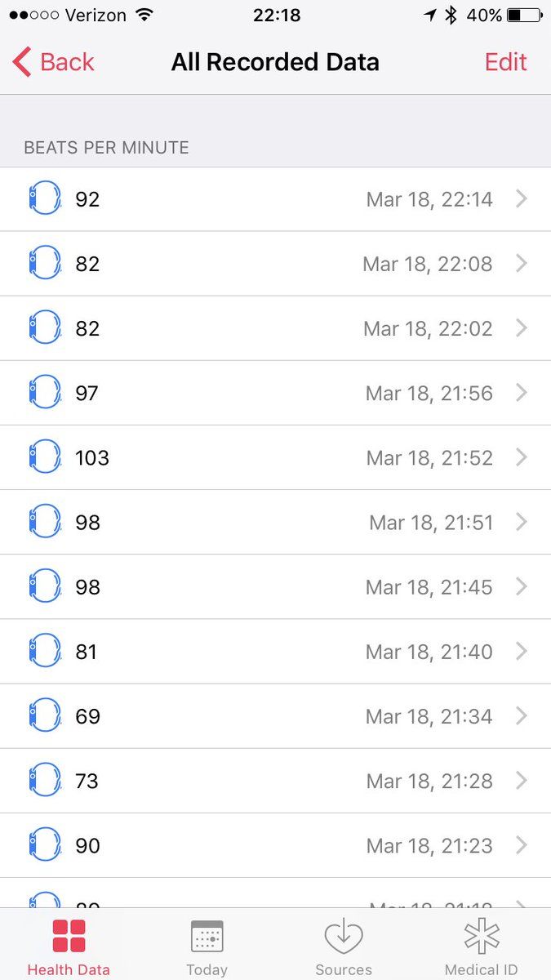The width and height of the screenshot is (551, 980).
Task: Tap the Today calendar icon
Action: [207, 936]
